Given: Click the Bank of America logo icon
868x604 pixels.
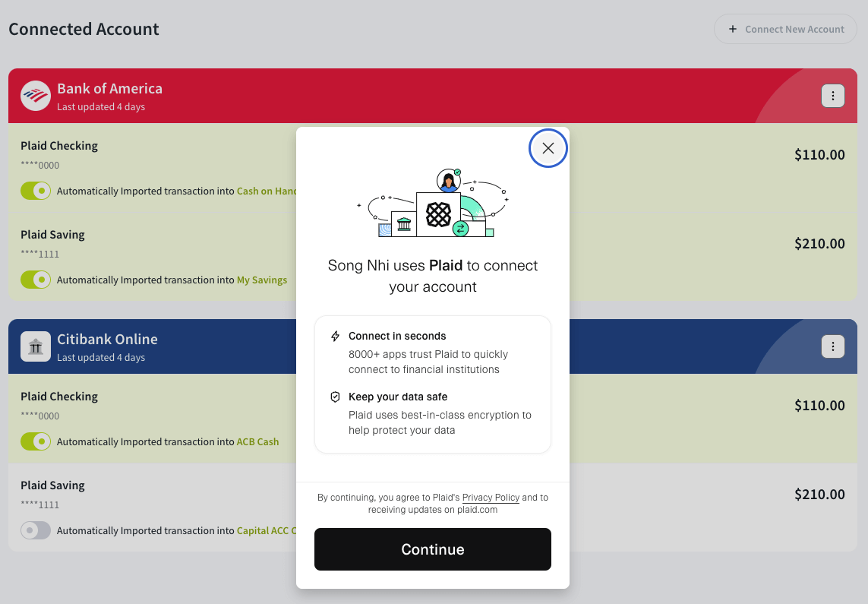Looking at the screenshot, I should [x=36, y=96].
